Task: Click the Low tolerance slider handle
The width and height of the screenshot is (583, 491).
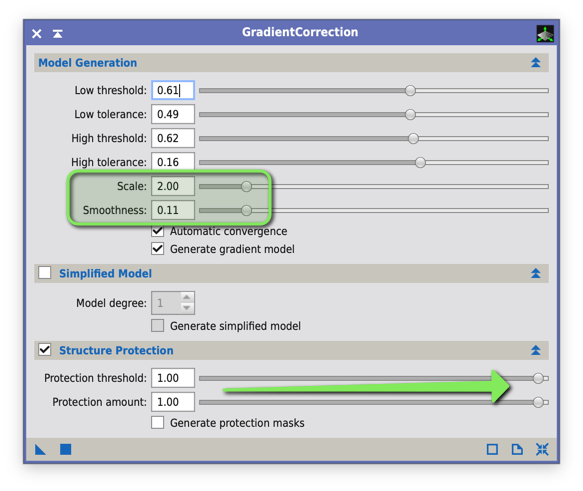Action: 410,114
